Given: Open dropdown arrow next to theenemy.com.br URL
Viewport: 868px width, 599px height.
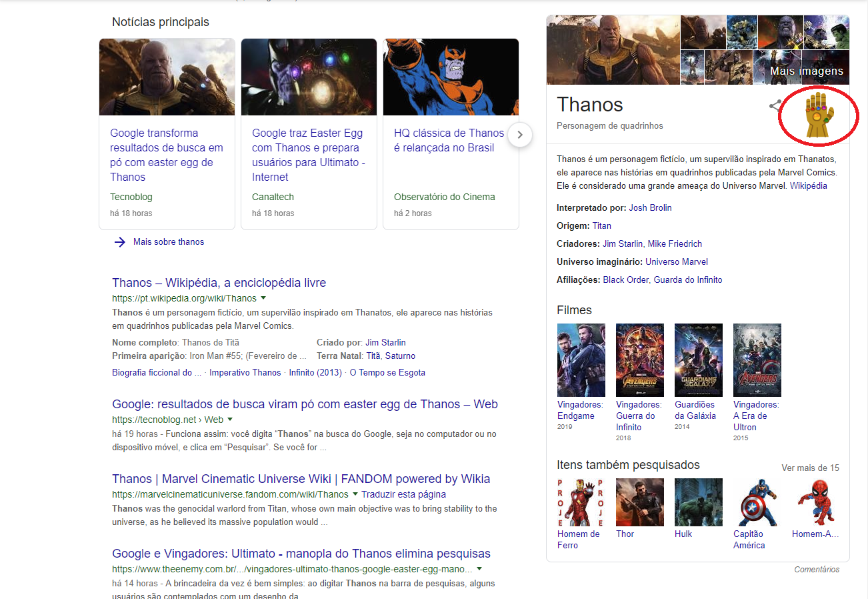Looking at the screenshot, I should tap(479, 568).
